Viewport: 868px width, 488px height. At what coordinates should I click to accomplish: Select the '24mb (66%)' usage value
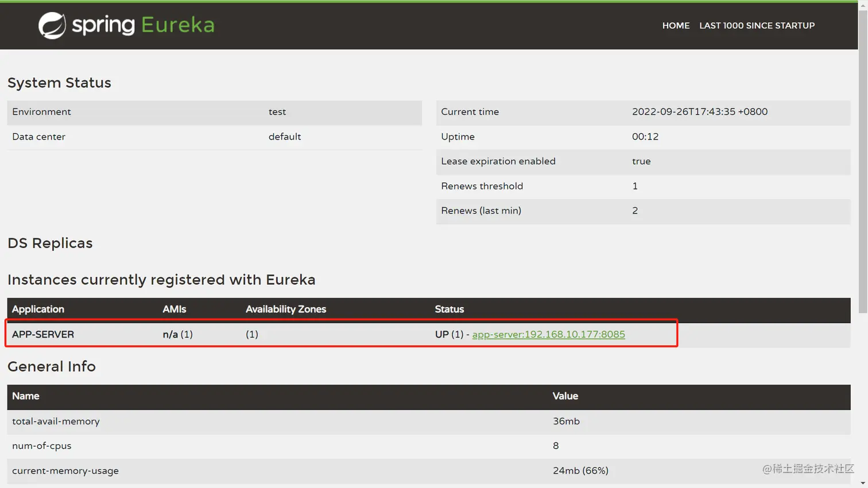(580, 471)
